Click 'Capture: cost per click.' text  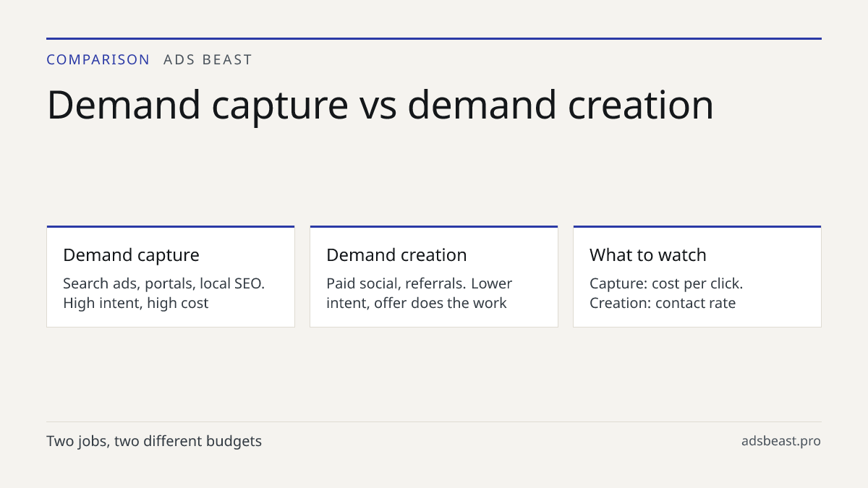point(666,283)
